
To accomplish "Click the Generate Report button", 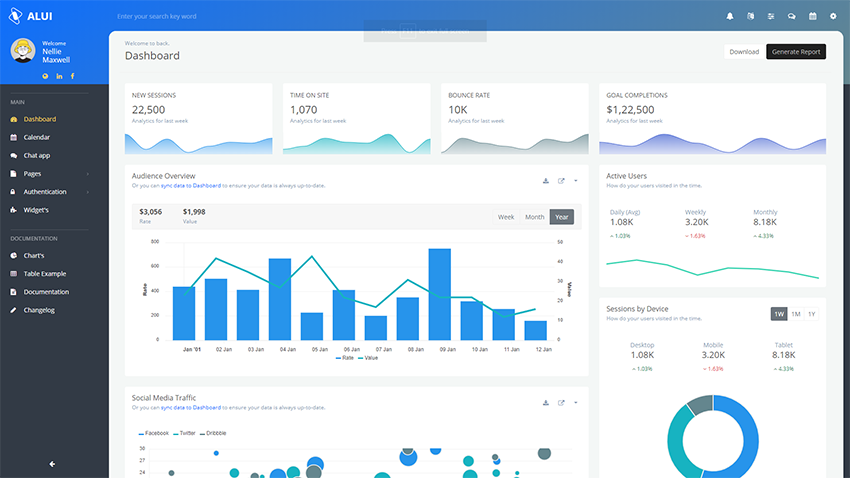I will [796, 52].
